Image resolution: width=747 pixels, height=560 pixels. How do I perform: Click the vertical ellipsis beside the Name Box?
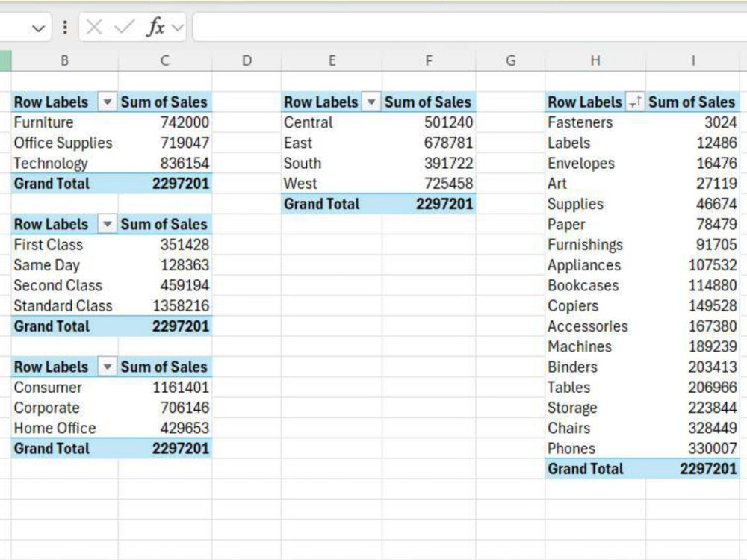65,27
